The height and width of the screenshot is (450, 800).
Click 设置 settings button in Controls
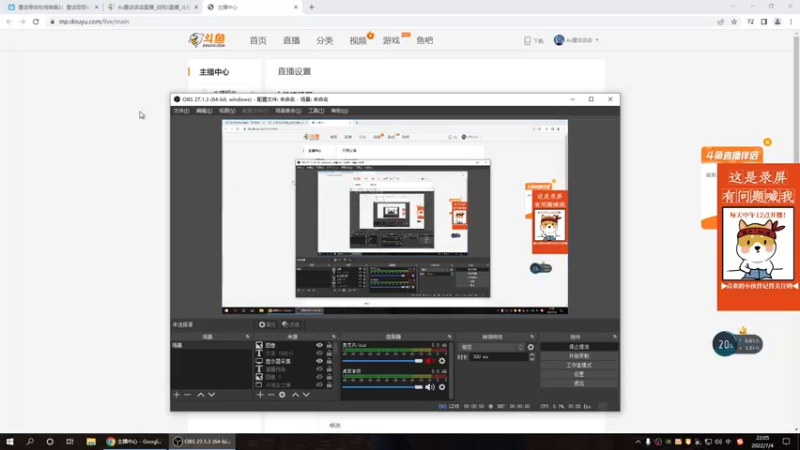coord(579,374)
